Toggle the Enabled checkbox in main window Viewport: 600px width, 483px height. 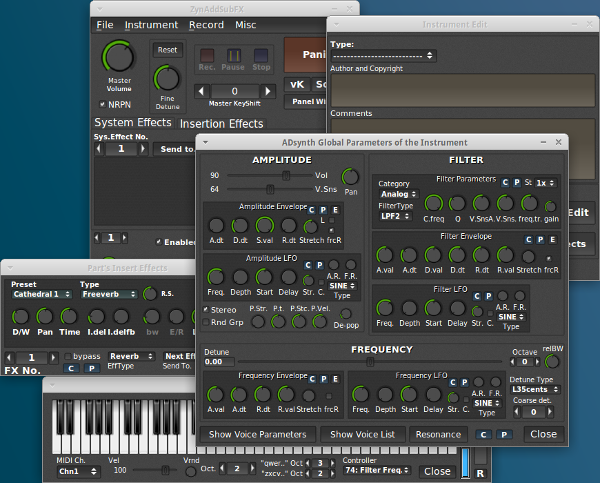(x=158, y=242)
